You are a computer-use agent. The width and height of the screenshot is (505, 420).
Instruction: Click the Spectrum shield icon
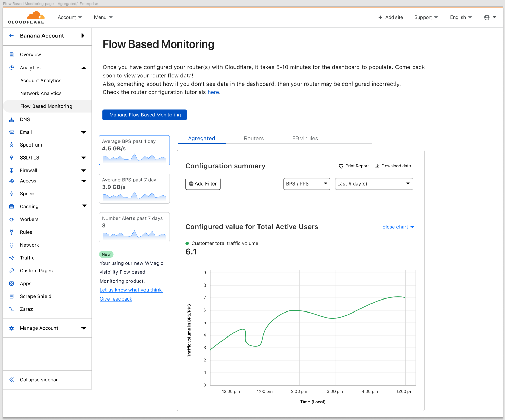tap(12, 145)
